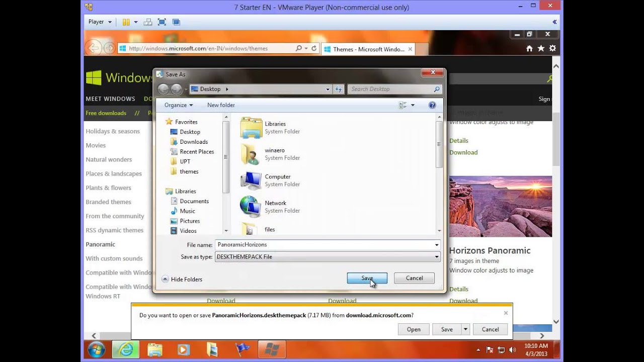Open the change view dropdown arrow

[x=413, y=105]
